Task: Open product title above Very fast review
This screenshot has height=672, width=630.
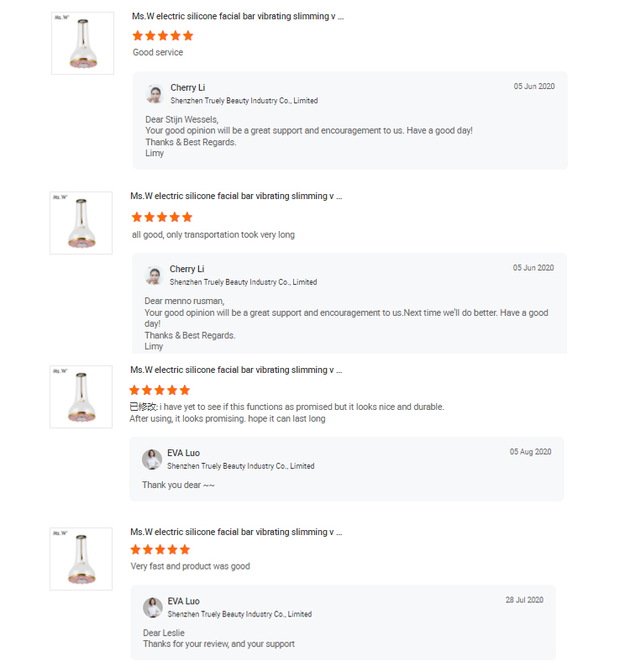Action: (236, 532)
